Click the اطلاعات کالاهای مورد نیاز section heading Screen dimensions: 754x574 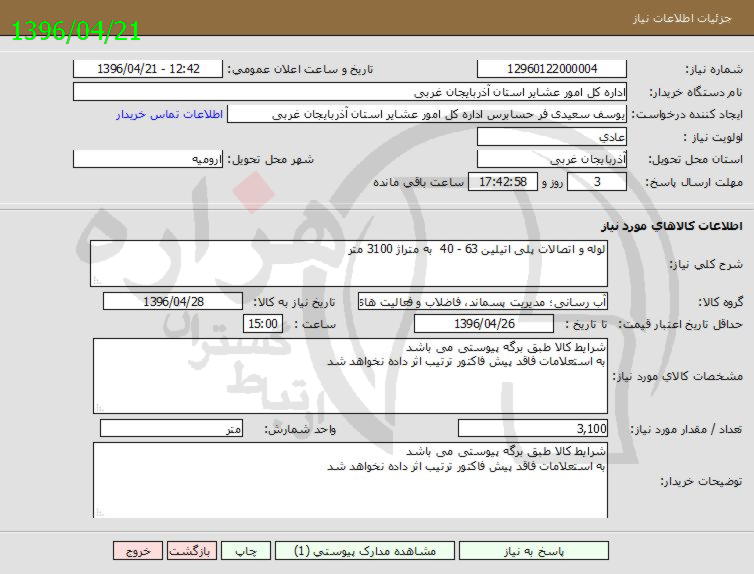coord(672,226)
